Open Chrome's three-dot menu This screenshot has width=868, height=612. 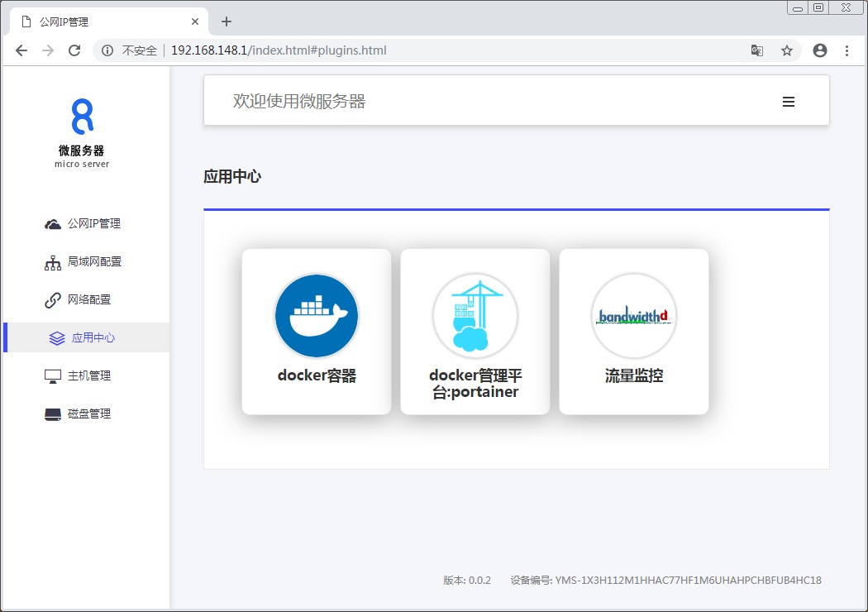tap(847, 50)
